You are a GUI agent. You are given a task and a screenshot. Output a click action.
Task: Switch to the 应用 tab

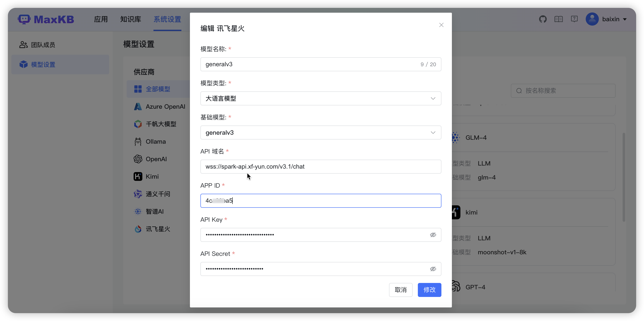click(x=101, y=19)
